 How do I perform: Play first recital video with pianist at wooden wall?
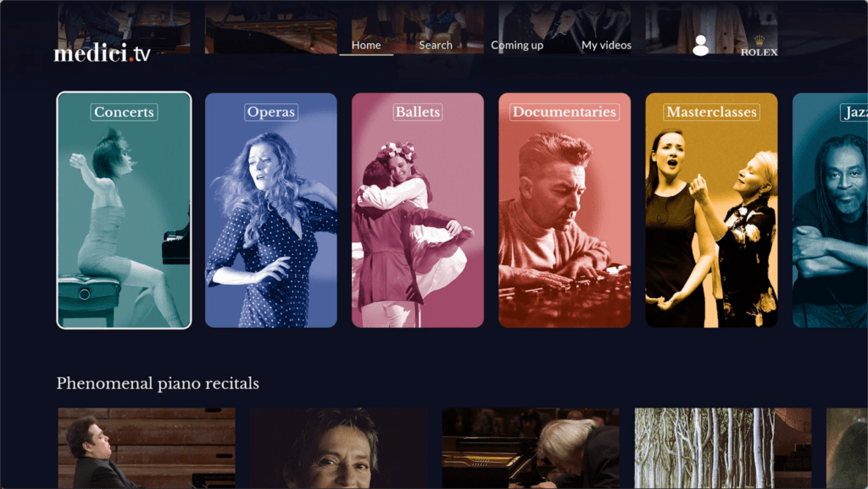147,448
